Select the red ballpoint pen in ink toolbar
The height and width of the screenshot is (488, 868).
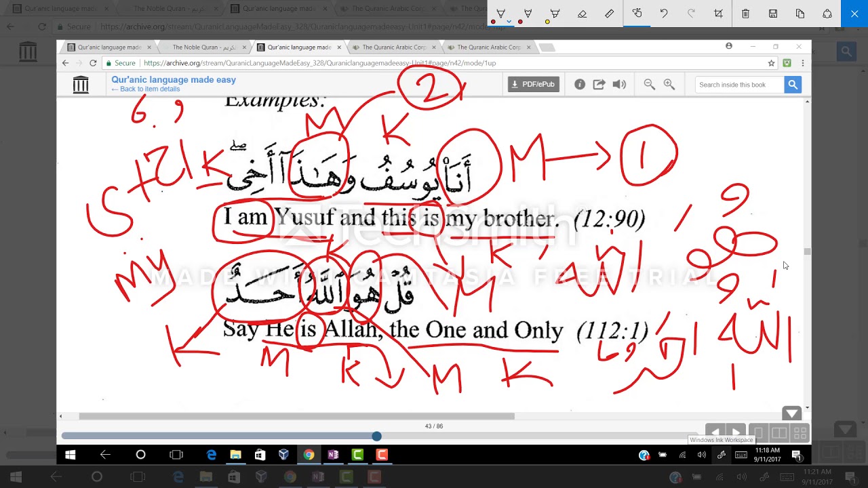pos(500,14)
